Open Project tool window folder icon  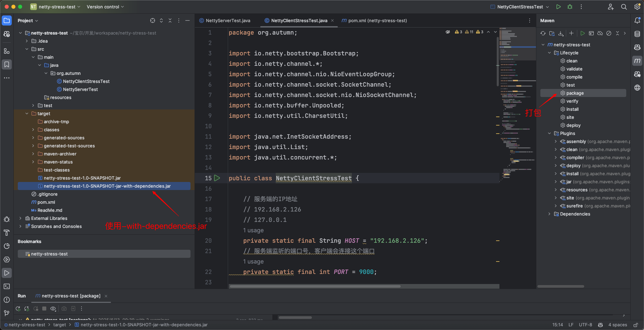click(7, 20)
